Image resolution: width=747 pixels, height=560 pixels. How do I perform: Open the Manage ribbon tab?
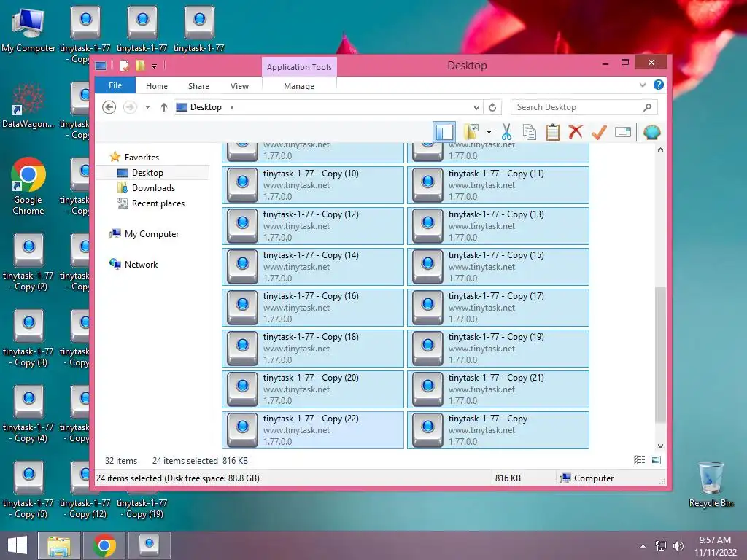[298, 86]
